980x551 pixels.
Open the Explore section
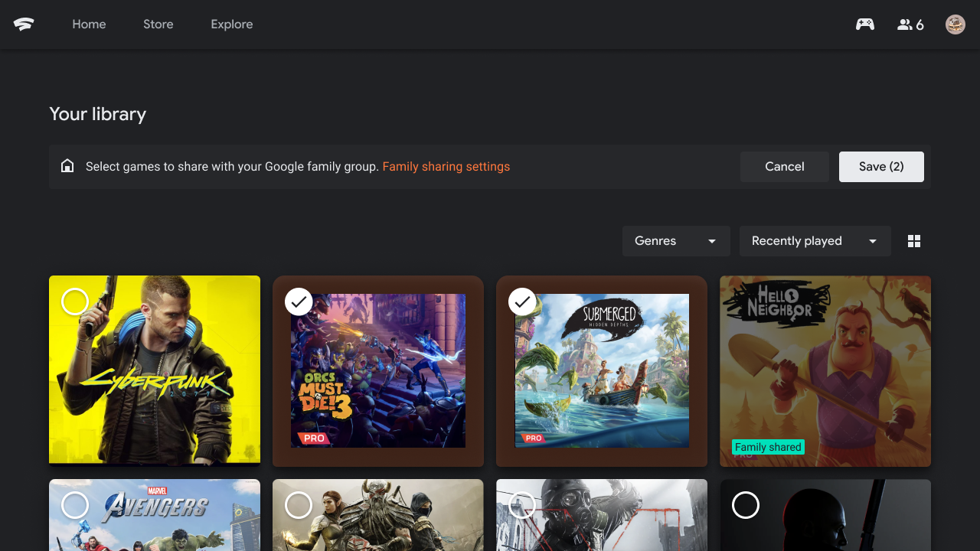(231, 24)
